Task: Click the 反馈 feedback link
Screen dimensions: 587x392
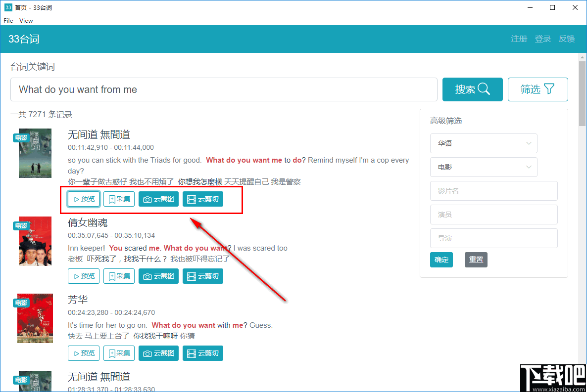Action: pyautogui.click(x=567, y=39)
